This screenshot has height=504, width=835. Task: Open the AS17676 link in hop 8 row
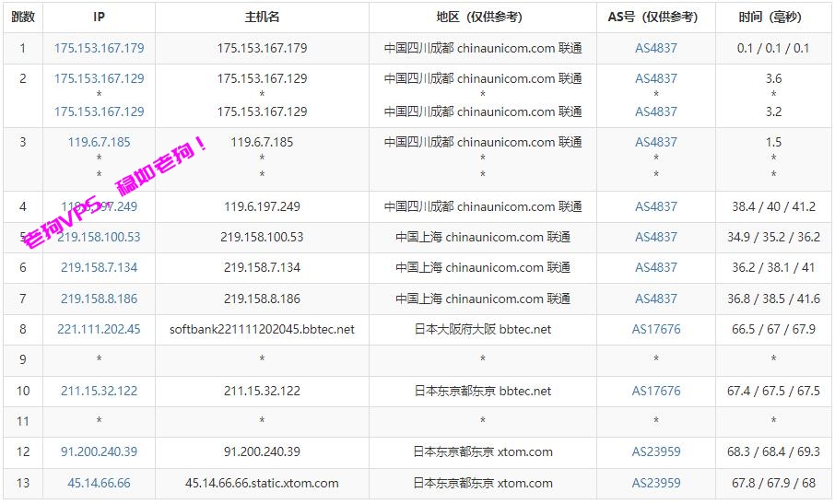[655, 329]
